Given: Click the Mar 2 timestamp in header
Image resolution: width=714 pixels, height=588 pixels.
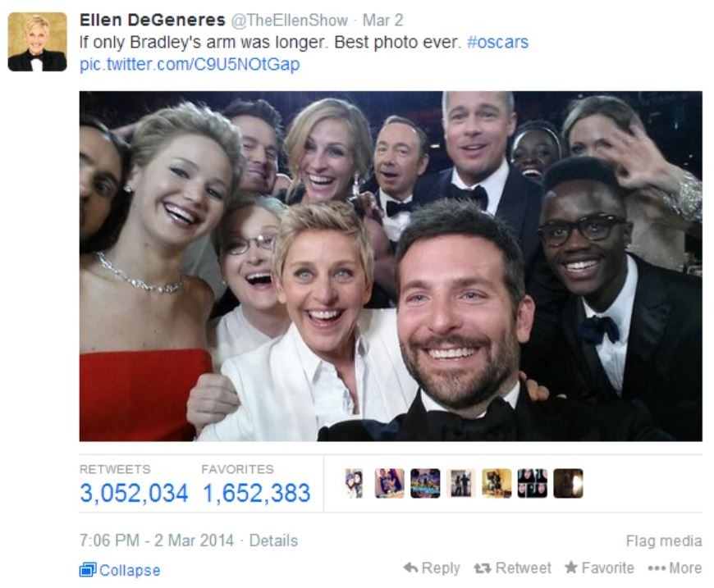Looking at the screenshot, I should [382, 20].
